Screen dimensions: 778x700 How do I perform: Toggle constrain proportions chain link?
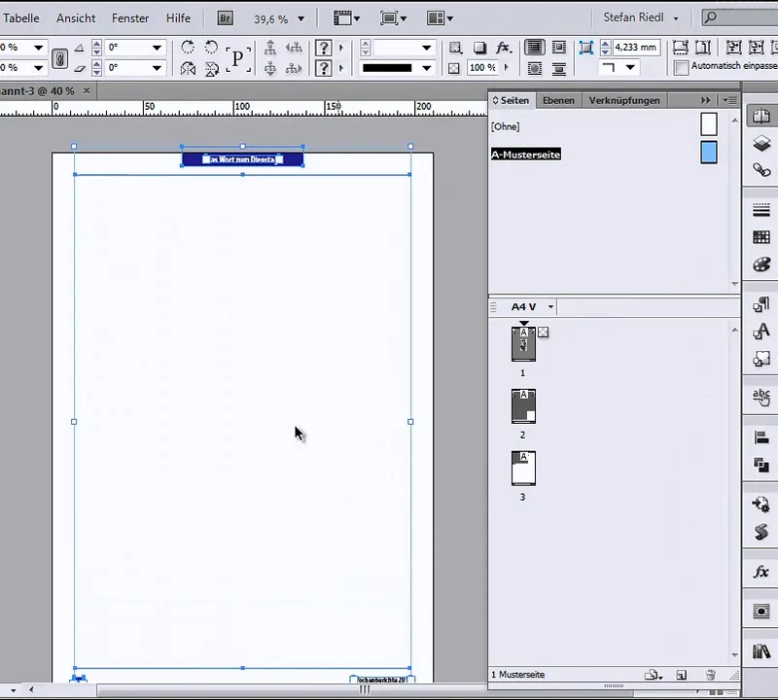coord(59,59)
